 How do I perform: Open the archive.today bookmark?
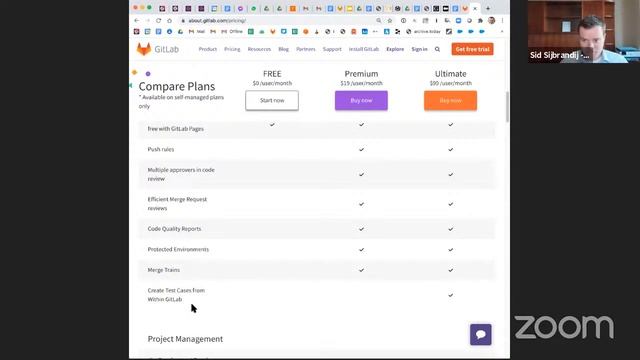point(423,31)
